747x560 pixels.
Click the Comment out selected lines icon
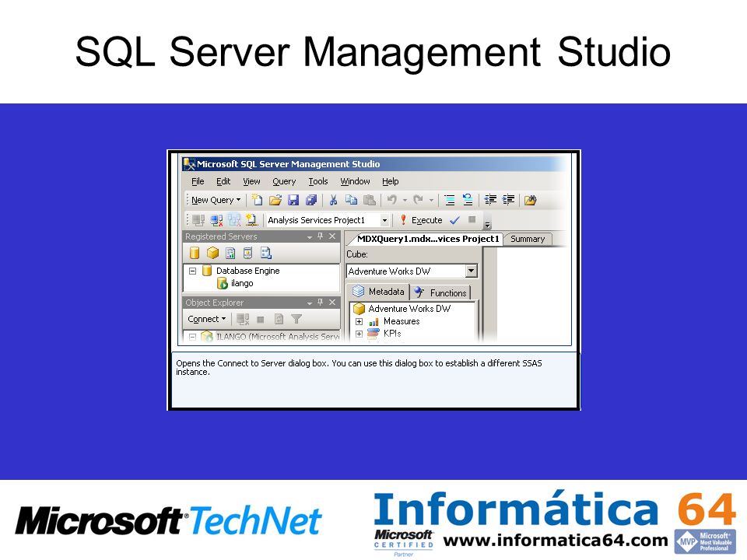pyautogui.click(x=449, y=200)
